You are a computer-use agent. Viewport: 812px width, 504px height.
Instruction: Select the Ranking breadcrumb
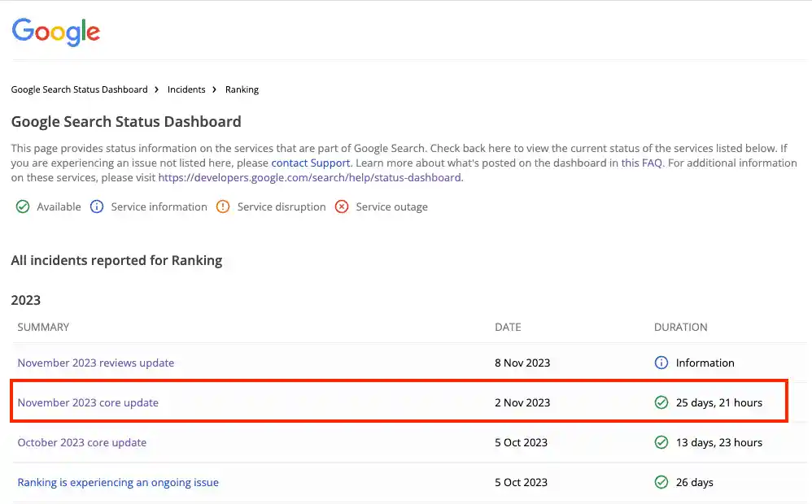click(242, 89)
